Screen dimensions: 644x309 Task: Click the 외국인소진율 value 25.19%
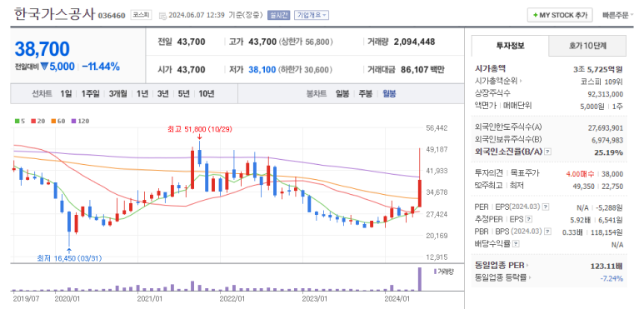click(610, 152)
